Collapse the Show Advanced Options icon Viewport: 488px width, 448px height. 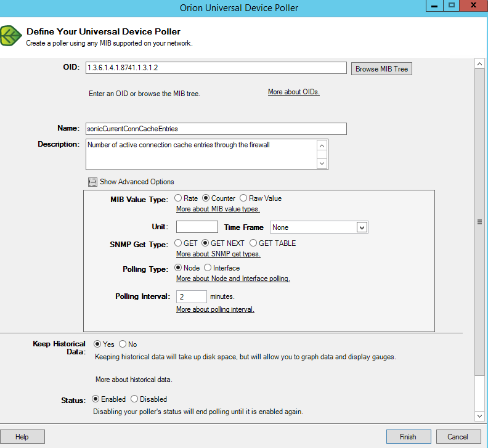pyautogui.click(x=92, y=182)
